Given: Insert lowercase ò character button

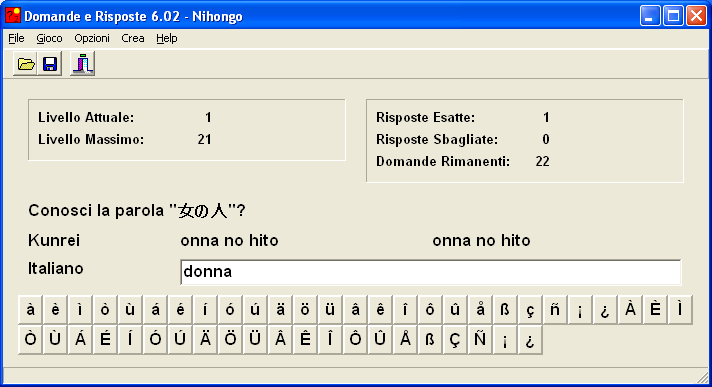Looking at the screenshot, I should pyautogui.click(x=105, y=310).
